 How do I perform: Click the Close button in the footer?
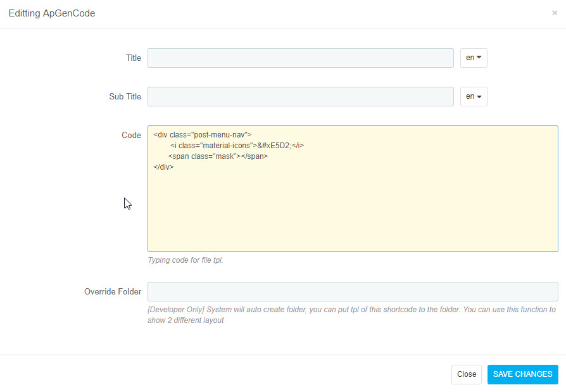(x=467, y=374)
